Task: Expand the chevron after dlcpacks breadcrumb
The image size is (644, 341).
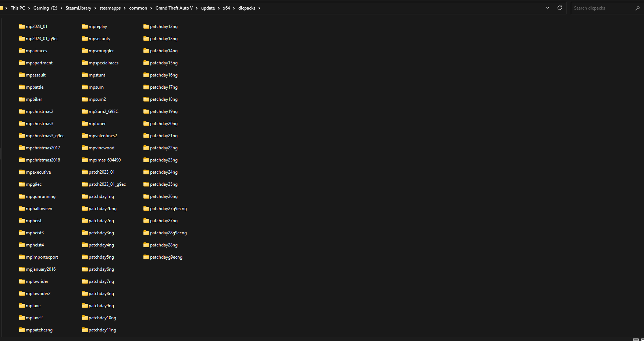Action: pos(259,8)
